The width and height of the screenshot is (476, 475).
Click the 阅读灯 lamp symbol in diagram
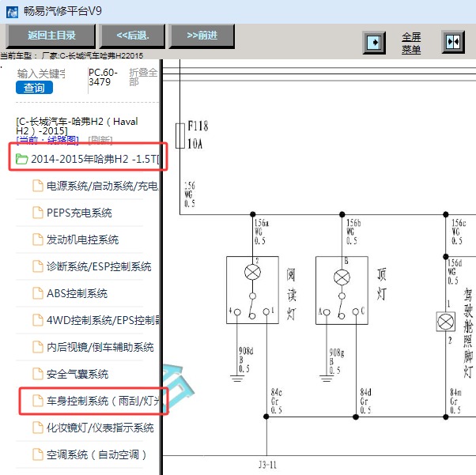pyautogui.click(x=252, y=272)
